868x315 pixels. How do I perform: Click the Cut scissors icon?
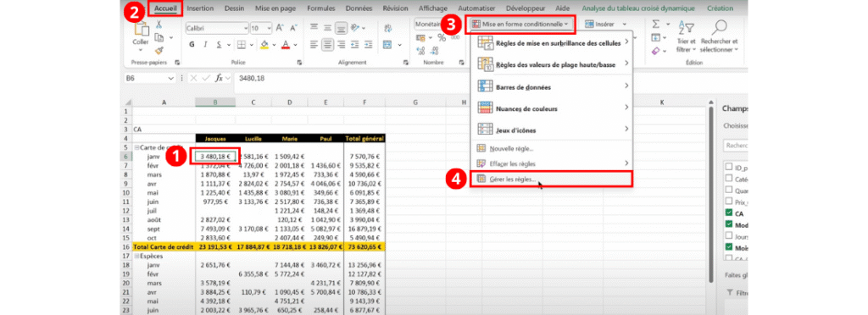159,25
